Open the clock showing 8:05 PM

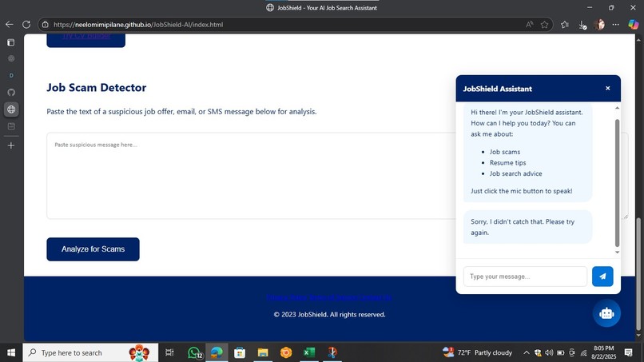(604, 352)
